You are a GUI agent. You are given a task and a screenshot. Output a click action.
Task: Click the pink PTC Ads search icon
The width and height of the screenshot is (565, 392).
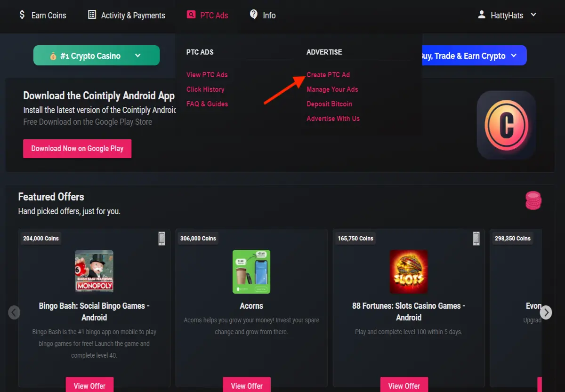pos(191,15)
